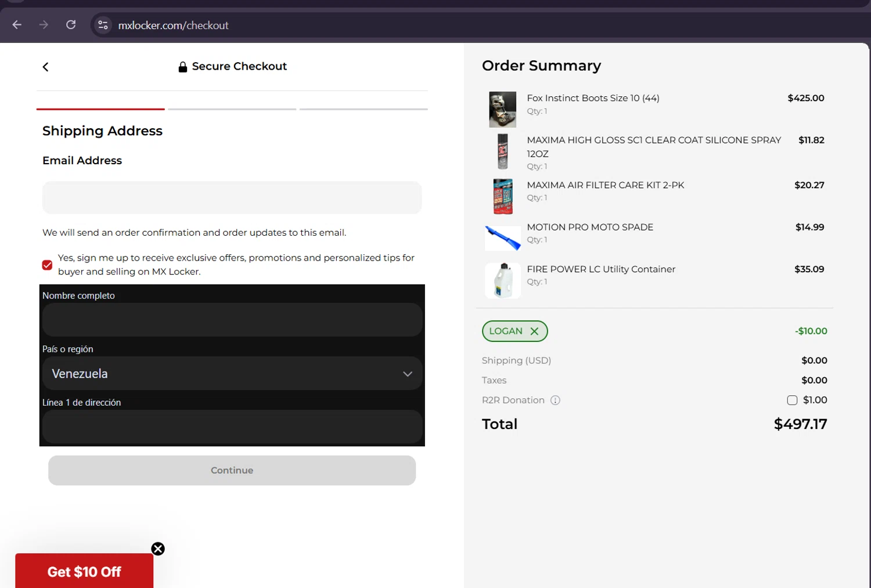Screen dimensions: 871x588
Task: View the Motion Pro Moto Spade thumbnail
Action: coord(502,237)
